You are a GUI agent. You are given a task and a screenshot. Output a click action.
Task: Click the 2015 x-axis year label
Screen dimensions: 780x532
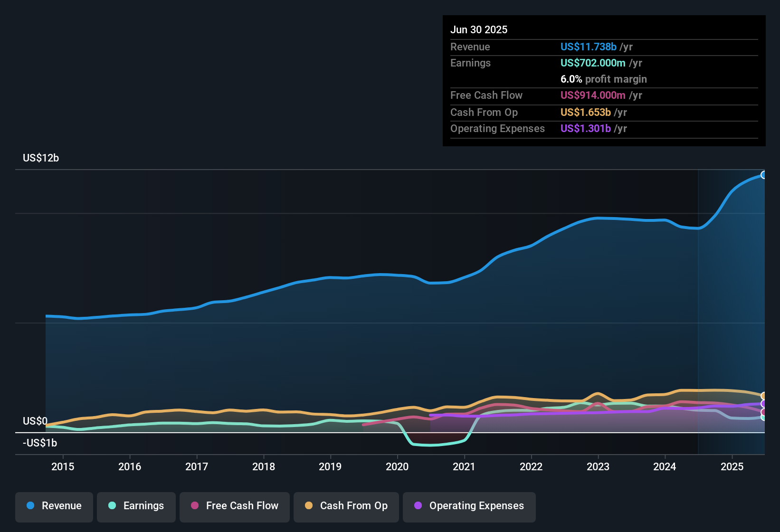63,466
